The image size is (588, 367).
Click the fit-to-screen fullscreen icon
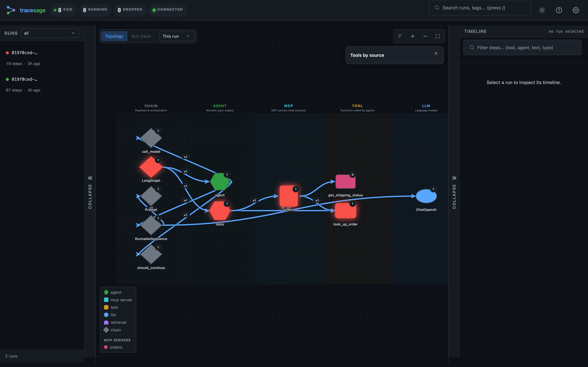pos(438,36)
